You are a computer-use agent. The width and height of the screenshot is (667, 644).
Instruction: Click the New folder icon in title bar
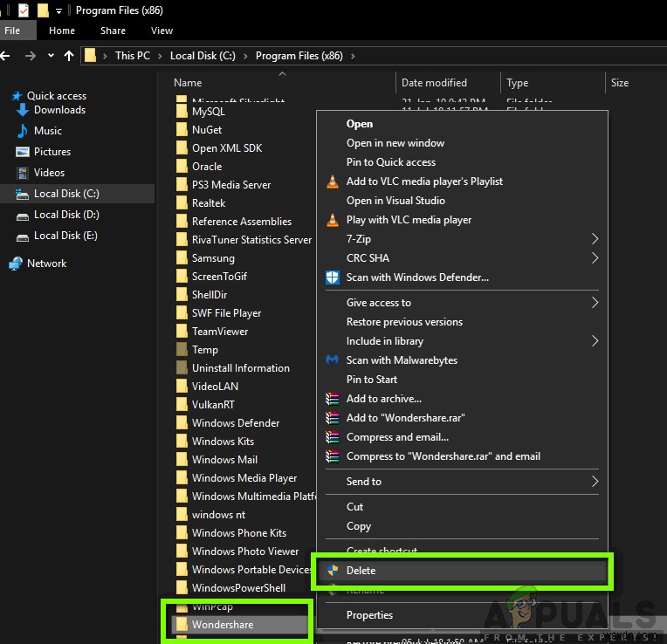point(43,10)
